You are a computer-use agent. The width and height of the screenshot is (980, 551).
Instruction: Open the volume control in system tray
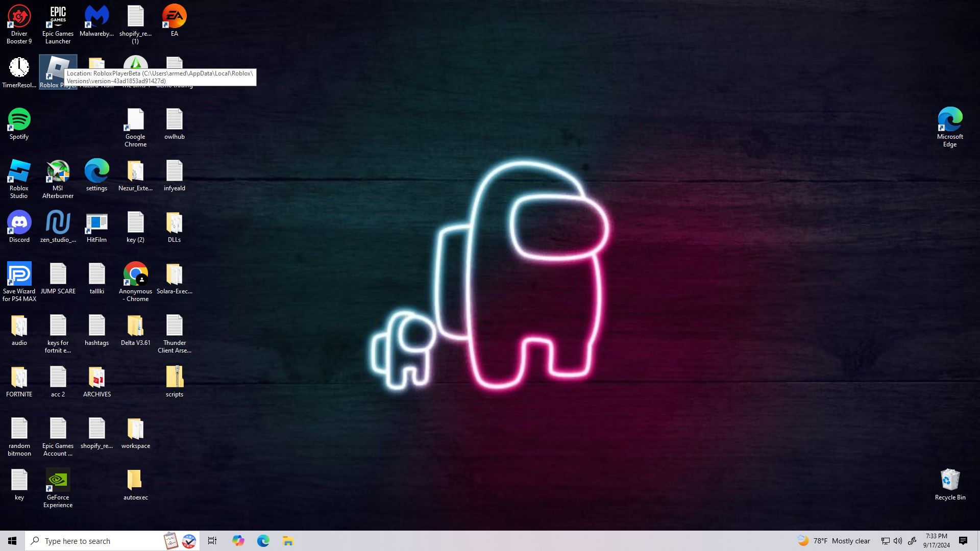898,541
